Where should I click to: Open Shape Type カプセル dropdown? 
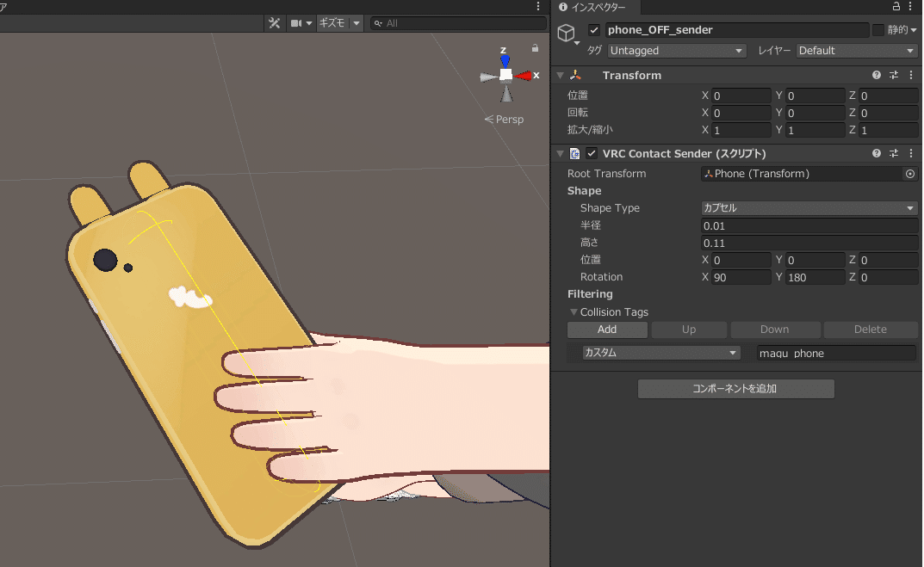(x=809, y=208)
